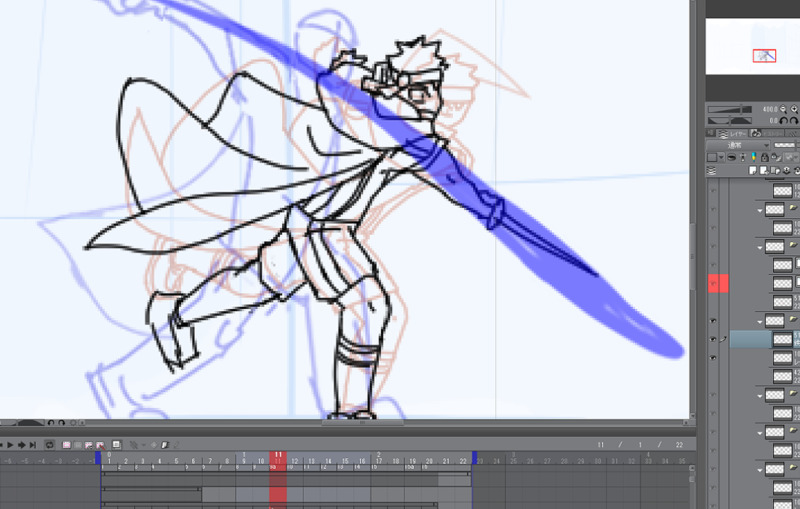Toggle clip to layer below icon
This screenshot has width=800, height=509.
point(732,158)
